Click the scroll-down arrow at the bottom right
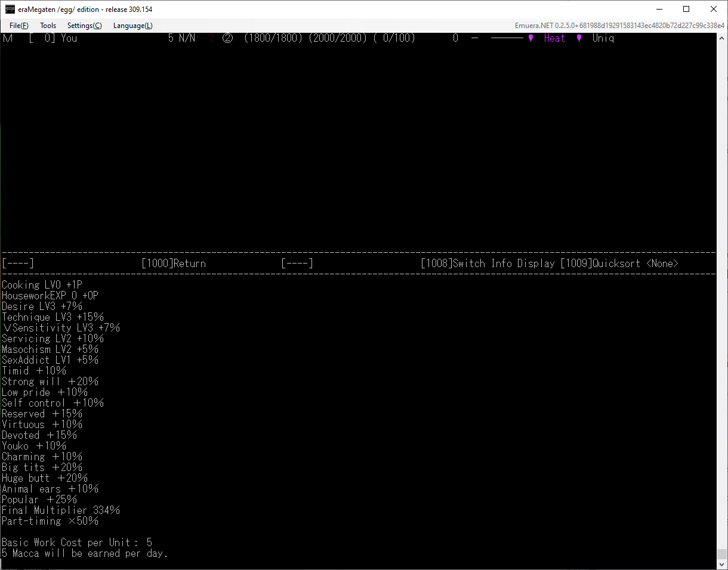This screenshot has width=728, height=570. coord(722,565)
